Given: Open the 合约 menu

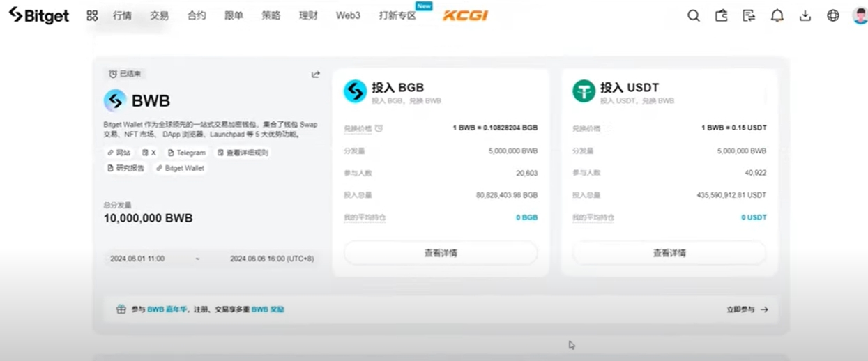Looking at the screenshot, I should pyautogui.click(x=197, y=15).
